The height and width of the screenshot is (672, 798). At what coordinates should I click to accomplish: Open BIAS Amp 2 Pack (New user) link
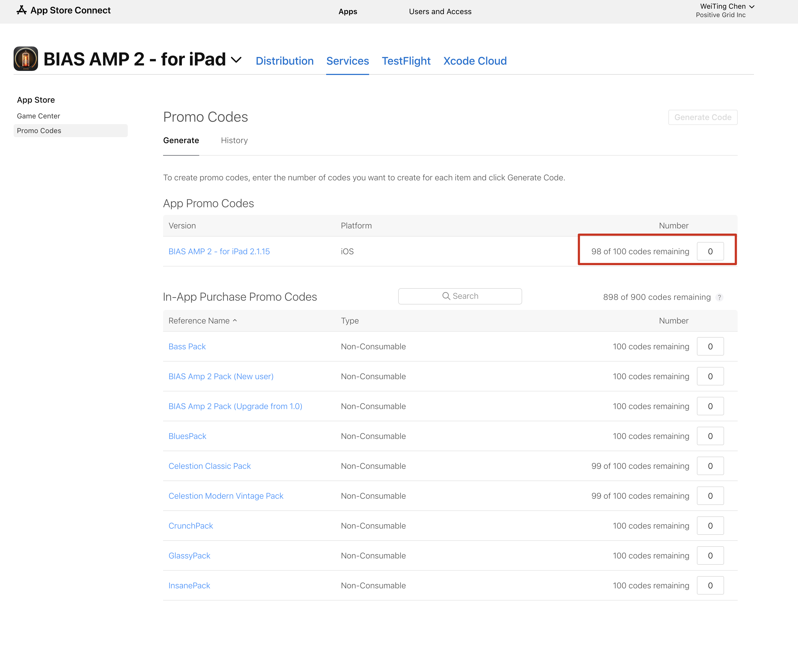[221, 376]
